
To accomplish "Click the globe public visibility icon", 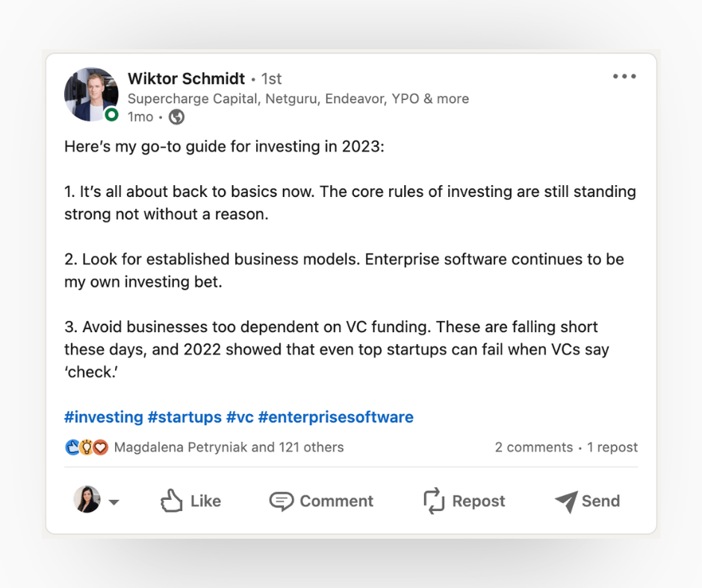I will [176, 117].
